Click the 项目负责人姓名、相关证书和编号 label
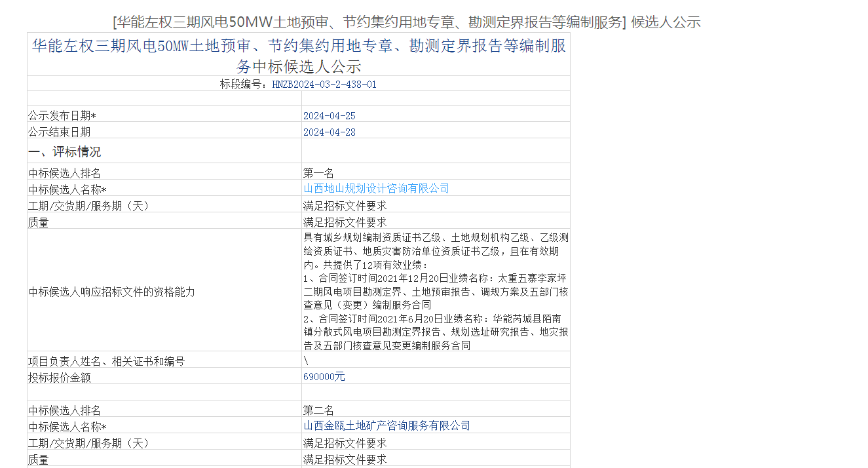 107,362
